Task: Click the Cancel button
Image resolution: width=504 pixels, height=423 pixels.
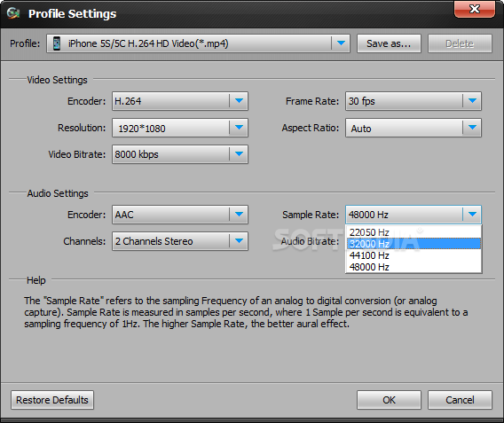Action: pos(460,400)
